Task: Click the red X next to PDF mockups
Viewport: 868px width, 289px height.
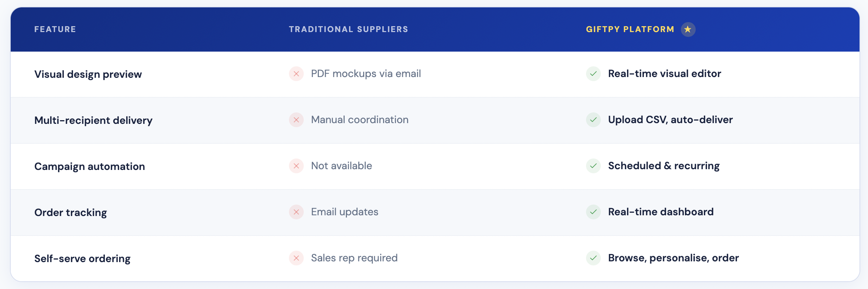Action: (x=296, y=74)
